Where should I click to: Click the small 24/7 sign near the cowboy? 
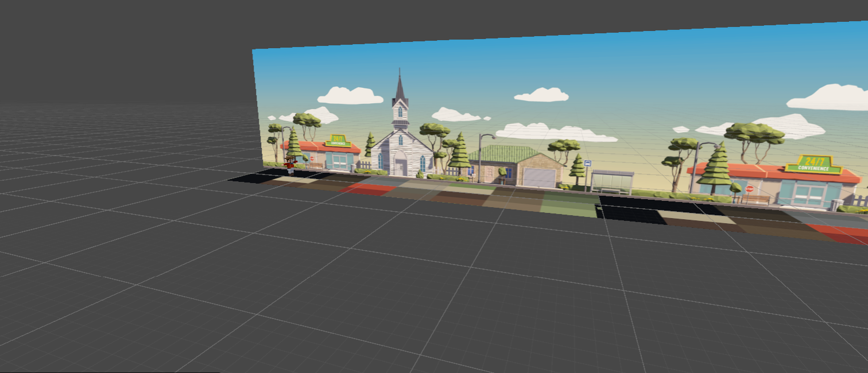tap(338, 140)
